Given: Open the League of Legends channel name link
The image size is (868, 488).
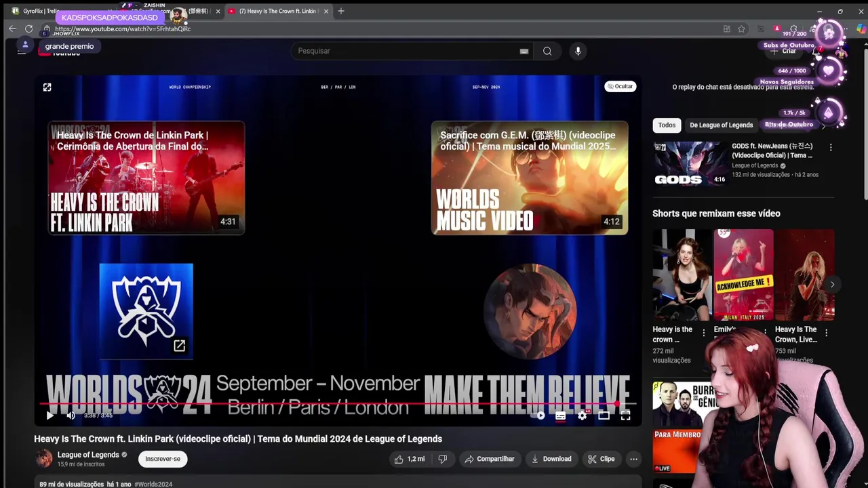Looking at the screenshot, I should [88, 455].
